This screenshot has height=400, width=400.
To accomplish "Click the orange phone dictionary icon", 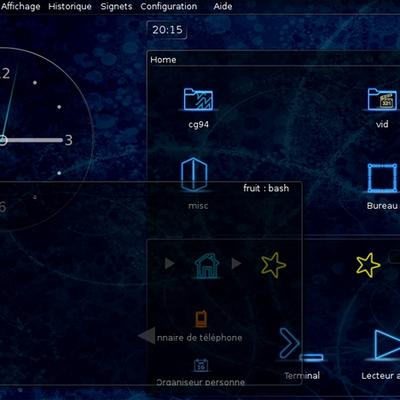I will 201,319.
